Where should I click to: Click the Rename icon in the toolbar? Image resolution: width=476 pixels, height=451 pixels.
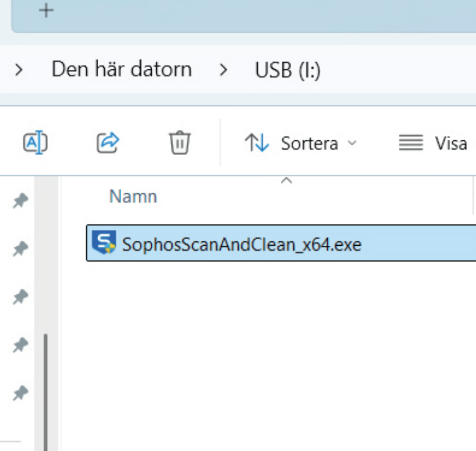pyautogui.click(x=35, y=143)
